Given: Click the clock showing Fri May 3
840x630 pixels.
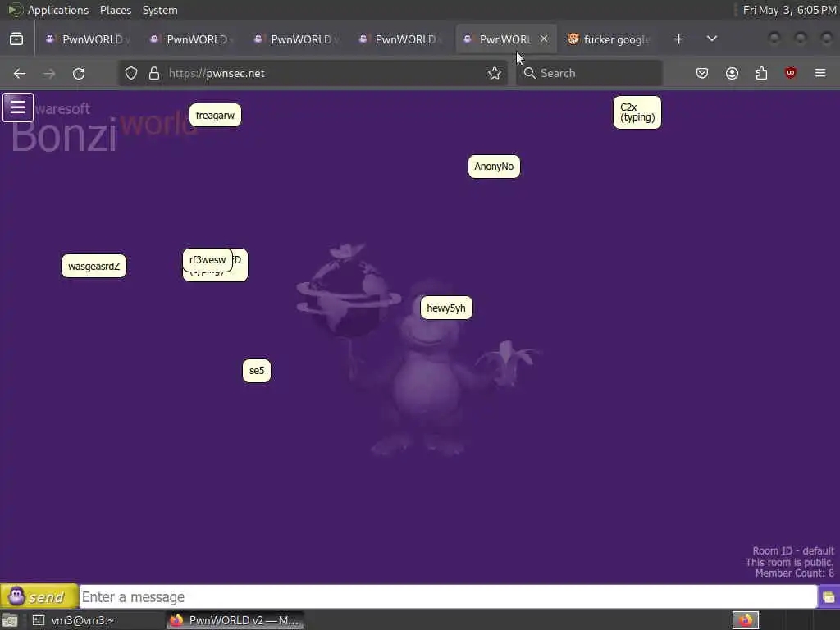Looking at the screenshot, I should pyautogui.click(x=789, y=10).
